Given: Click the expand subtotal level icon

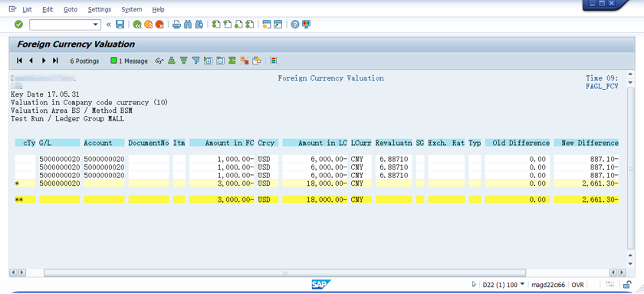Looking at the screenshot, I should pyautogui.click(x=208, y=61).
